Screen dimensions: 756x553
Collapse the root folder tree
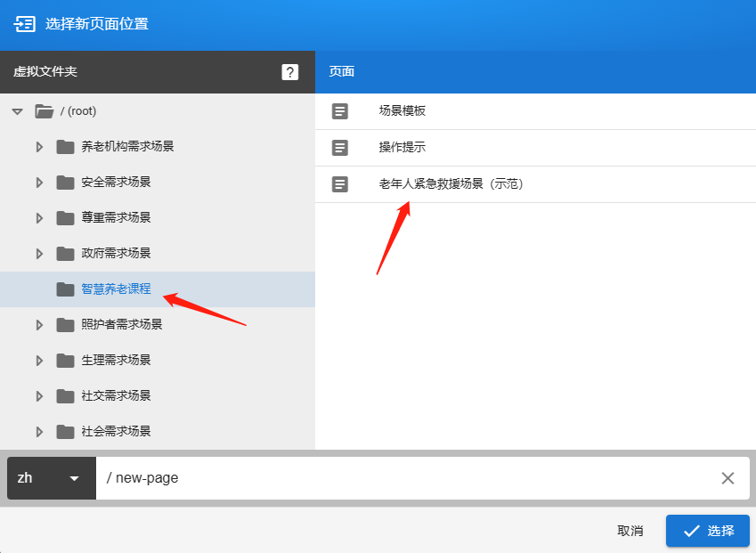click(x=17, y=112)
